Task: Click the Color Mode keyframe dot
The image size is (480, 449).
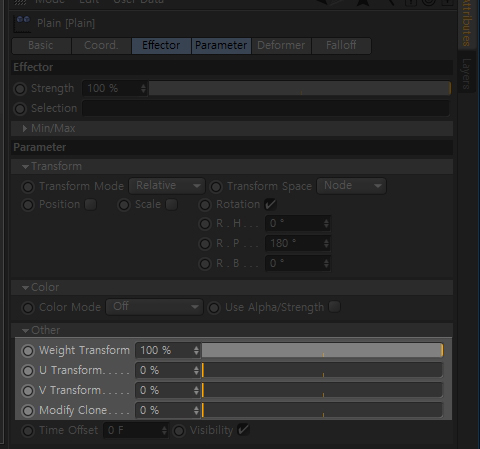Action: tap(28, 308)
